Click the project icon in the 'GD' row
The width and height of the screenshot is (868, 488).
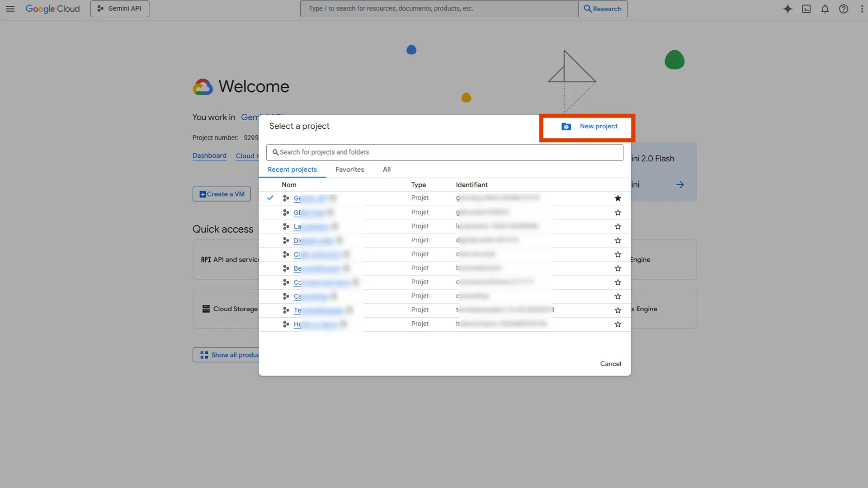286,212
